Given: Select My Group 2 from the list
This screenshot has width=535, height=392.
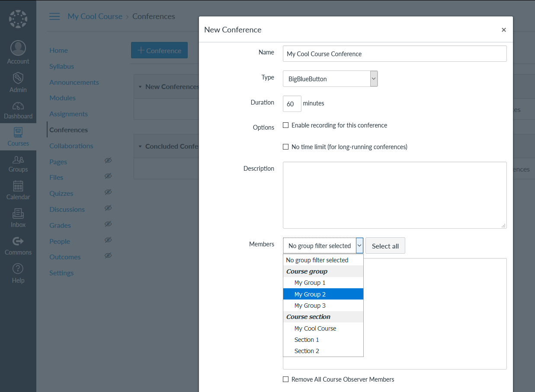Looking at the screenshot, I should pyautogui.click(x=323, y=294).
